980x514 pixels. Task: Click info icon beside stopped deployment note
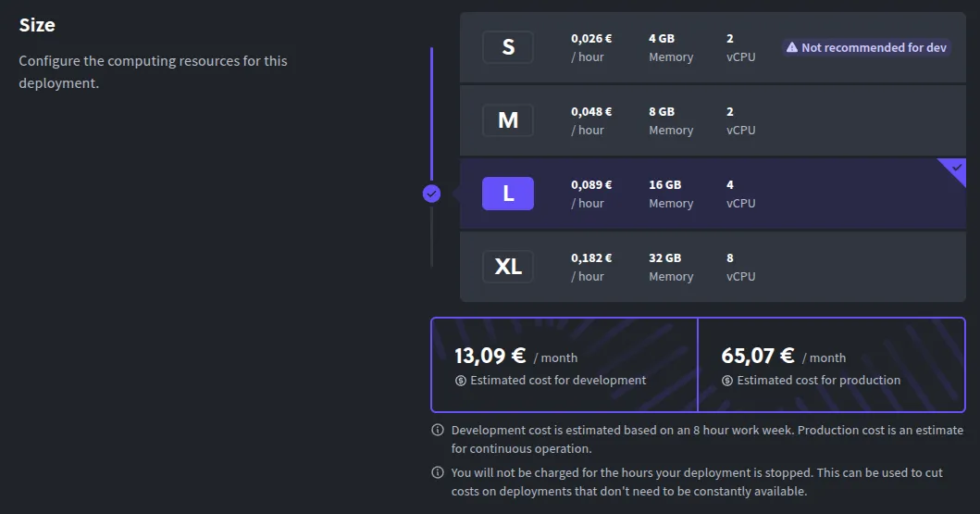click(438, 473)
